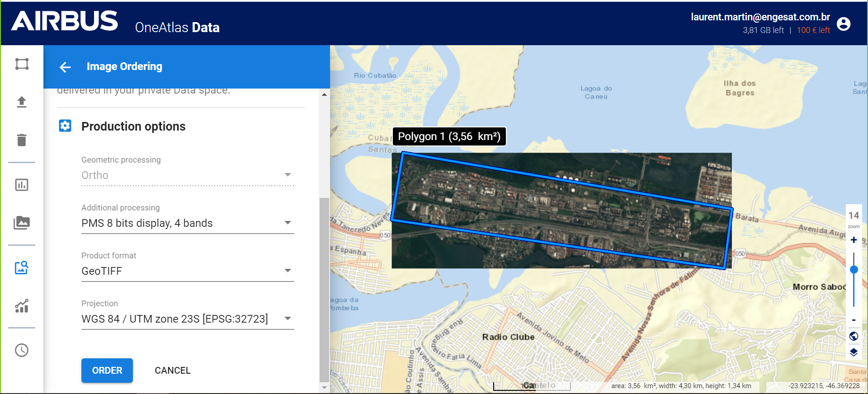Open the analytics trend chart icon
Image resolution: width=868 pixels, height=394 pixels.
(22, 306)
